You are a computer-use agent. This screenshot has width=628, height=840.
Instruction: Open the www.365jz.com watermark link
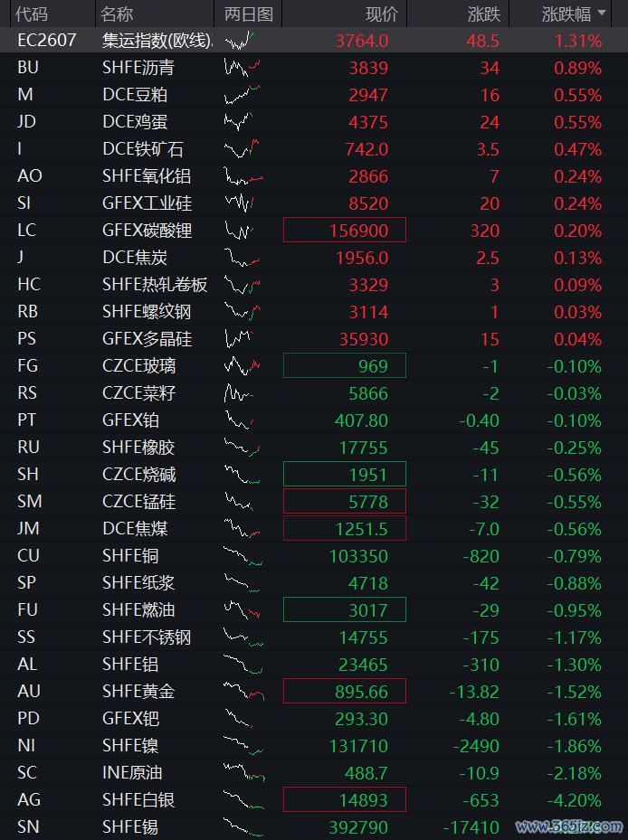(568, 826)
